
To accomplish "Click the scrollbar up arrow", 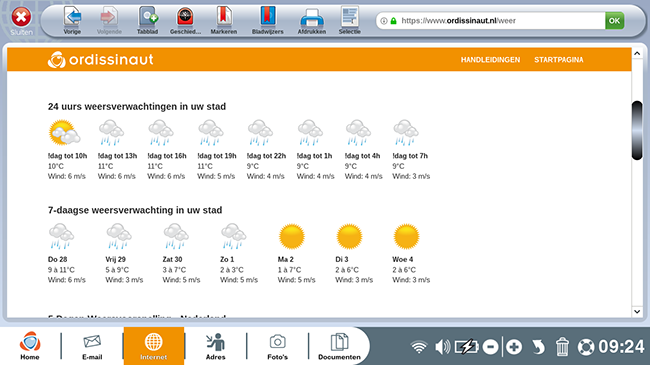I will [x=637, y=53].
